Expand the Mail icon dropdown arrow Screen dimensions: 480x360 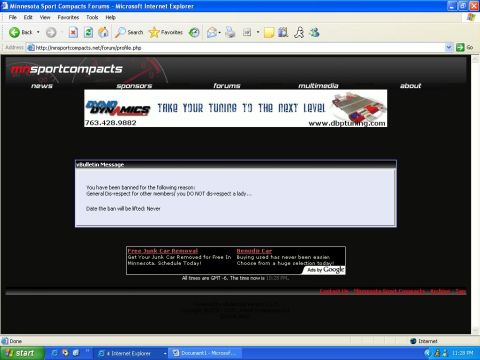click(x=220, y=32)
